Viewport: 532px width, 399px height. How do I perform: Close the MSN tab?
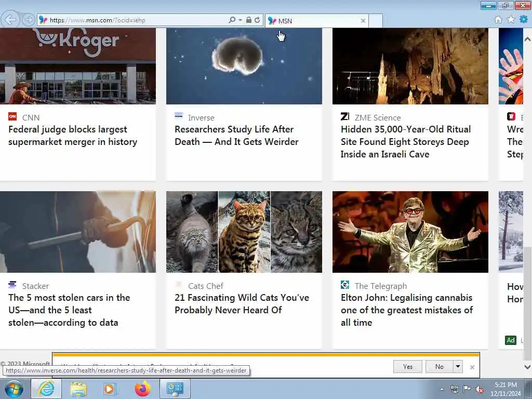point(363,21)
